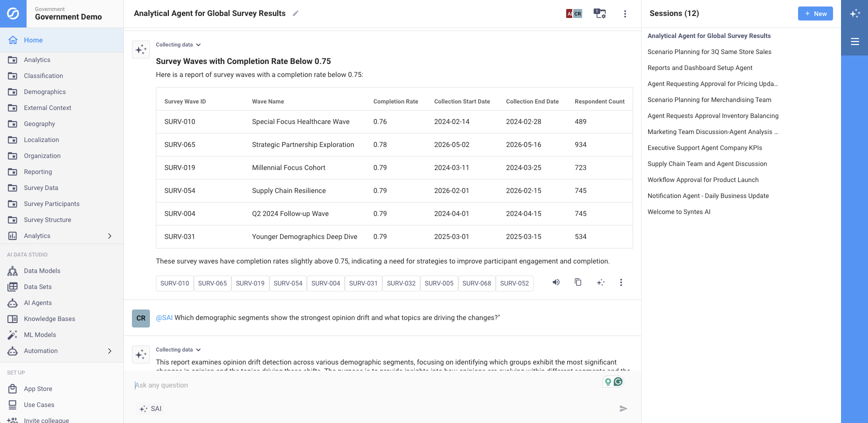868x423 pixels.
Task: Click the pencil icon to rename session
Action: point(295,13)
